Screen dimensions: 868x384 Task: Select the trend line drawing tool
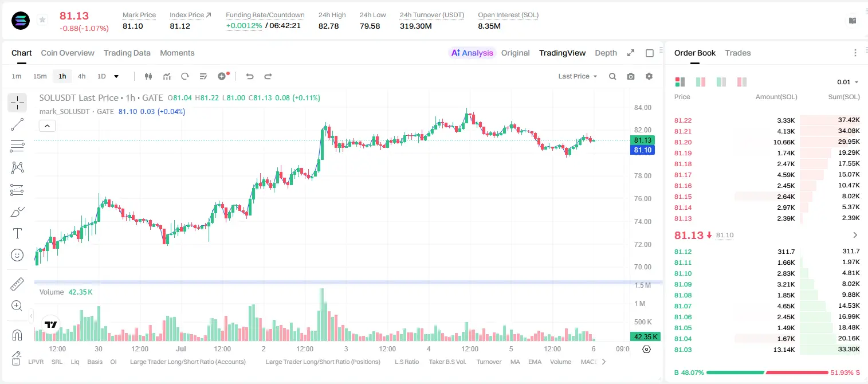pos(17,124)
